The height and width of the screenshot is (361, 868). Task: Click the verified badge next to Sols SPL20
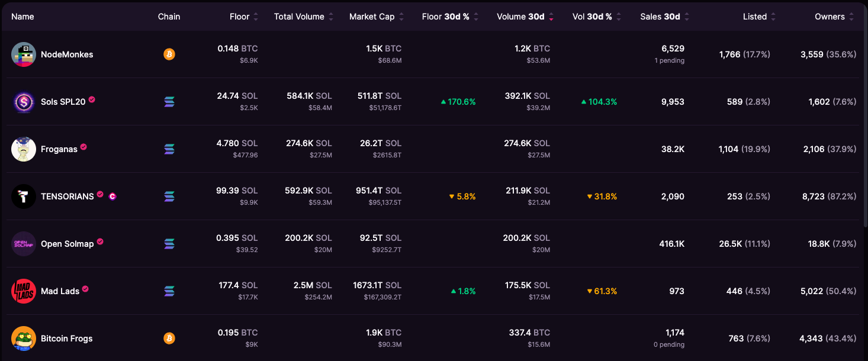(92, 99)
